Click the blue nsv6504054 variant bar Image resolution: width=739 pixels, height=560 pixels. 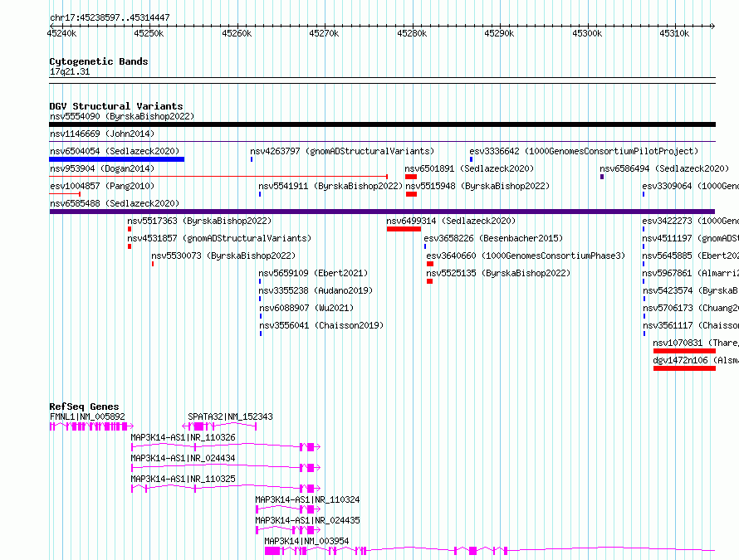click(x=117, y=159)
